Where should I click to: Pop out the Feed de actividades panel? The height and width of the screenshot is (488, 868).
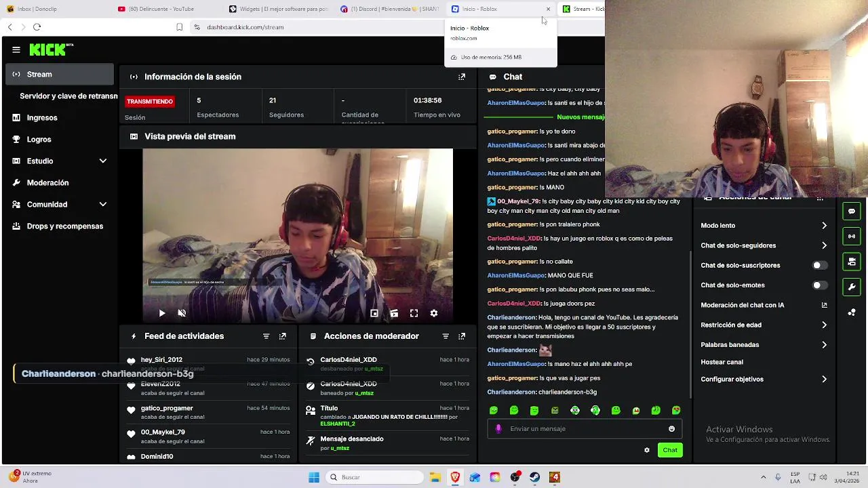coord(283,336)
